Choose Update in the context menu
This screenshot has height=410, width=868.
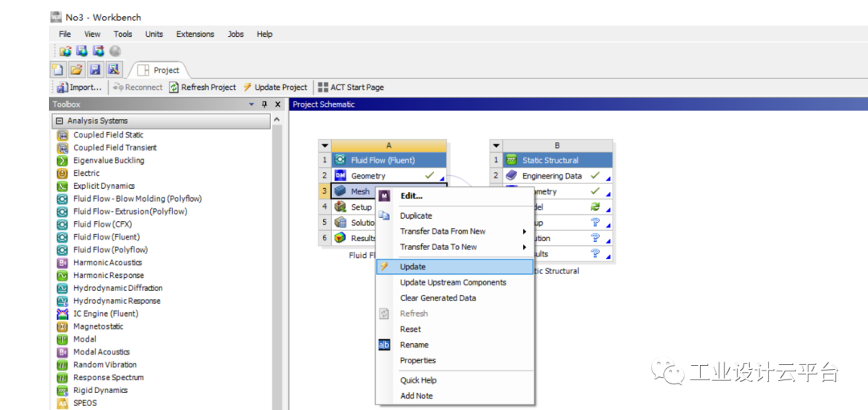pos(454,267)
